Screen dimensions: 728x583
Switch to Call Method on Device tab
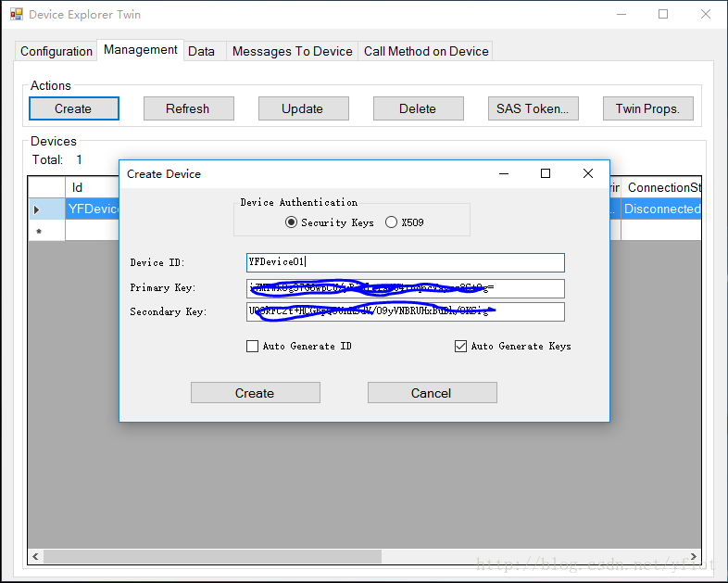(x=426, y=51)
